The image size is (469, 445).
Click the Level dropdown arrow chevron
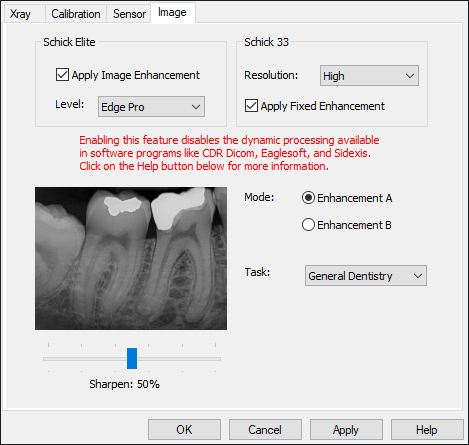click(x=196, y=107)
